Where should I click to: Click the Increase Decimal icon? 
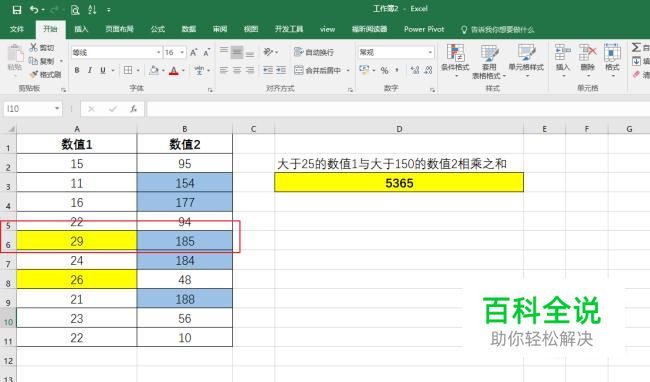[415, 70]
